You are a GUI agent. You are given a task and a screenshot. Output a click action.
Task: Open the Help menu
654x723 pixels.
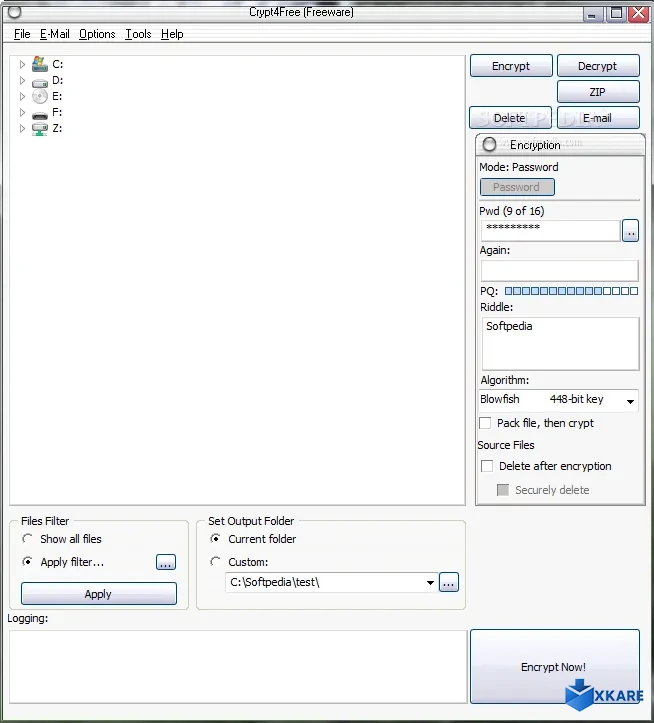172,34
